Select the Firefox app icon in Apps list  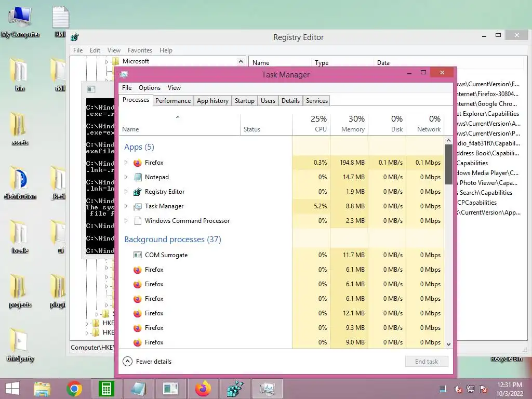pos(137,163)
